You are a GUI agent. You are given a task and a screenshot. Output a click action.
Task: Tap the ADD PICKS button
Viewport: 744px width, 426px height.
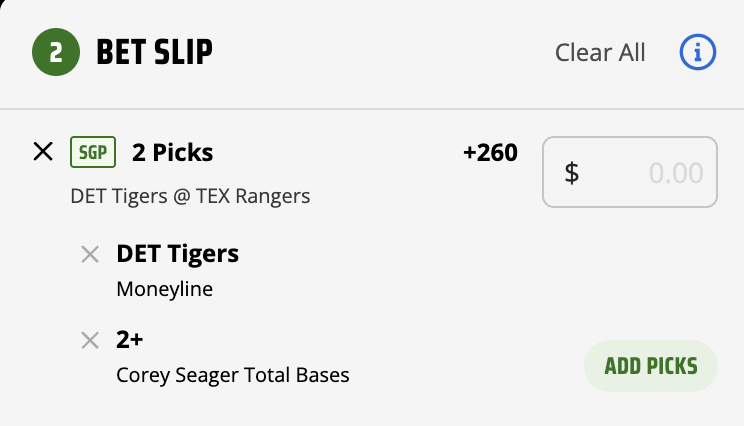651,366
